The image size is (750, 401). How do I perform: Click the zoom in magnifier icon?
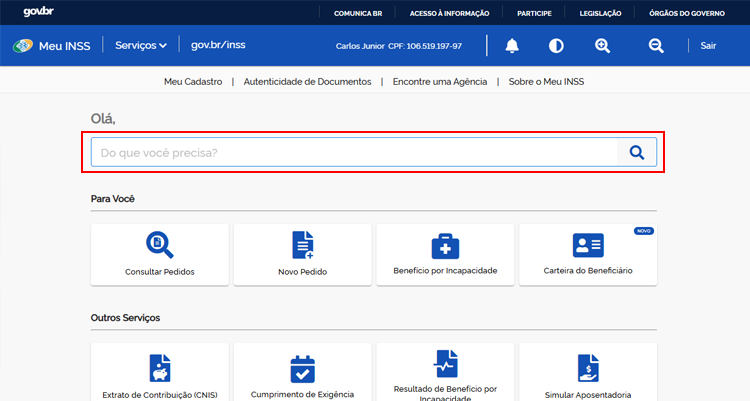[602, 46]
